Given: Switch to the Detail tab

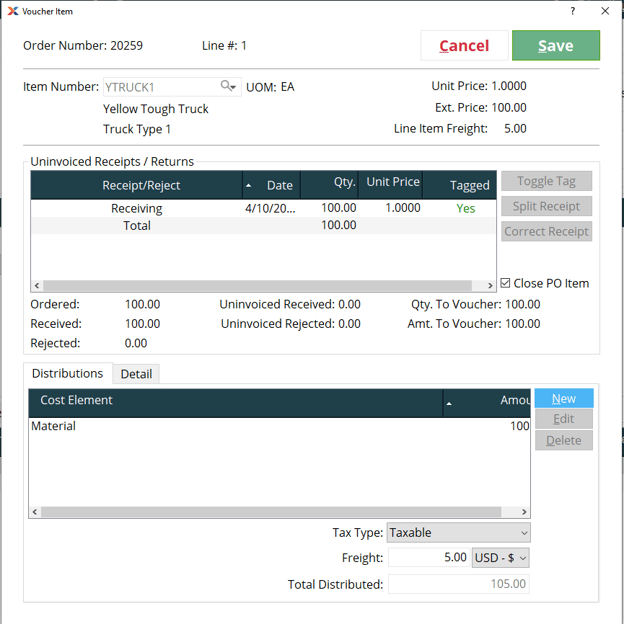Looking at the screenshot, I should (x=136, y=374).
